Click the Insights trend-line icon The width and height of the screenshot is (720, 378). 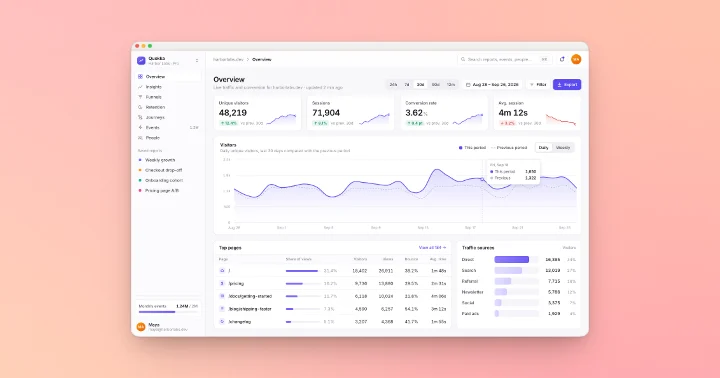coord(140,87)
